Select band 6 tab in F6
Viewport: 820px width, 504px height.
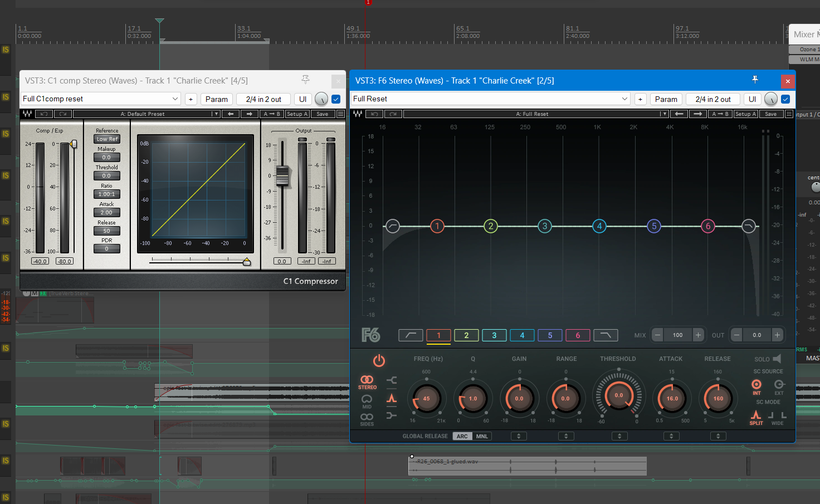point(578,335)
